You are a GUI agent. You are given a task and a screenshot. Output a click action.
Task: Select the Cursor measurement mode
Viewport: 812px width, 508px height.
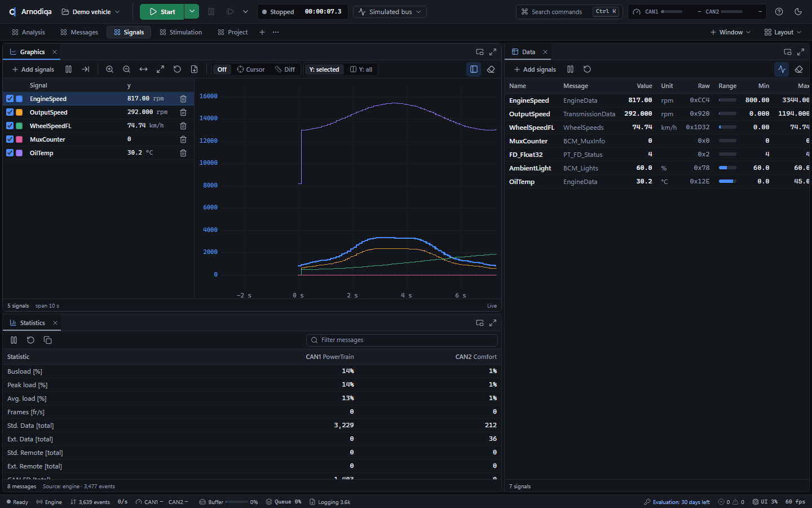(251, 69)
